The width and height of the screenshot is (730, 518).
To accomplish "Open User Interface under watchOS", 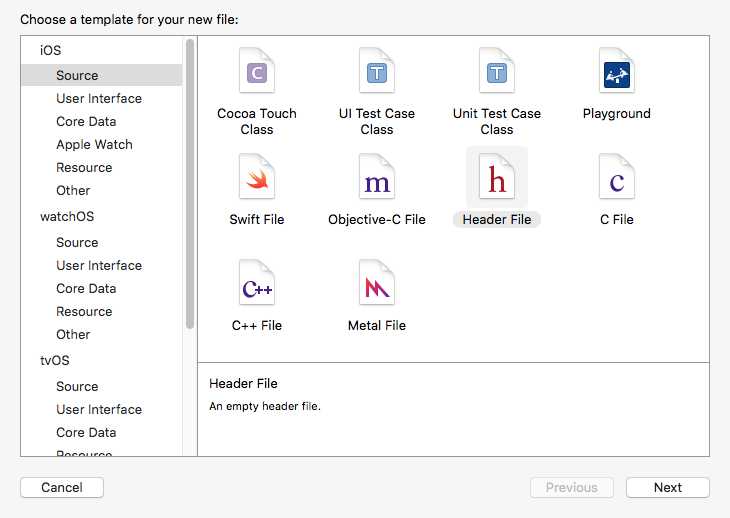I will coord(101,265).
